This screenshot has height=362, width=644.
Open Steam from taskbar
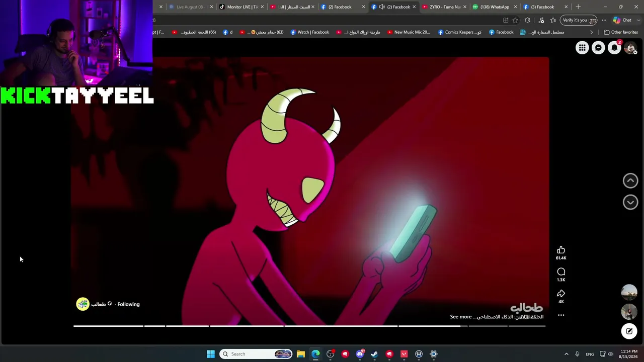374,354
